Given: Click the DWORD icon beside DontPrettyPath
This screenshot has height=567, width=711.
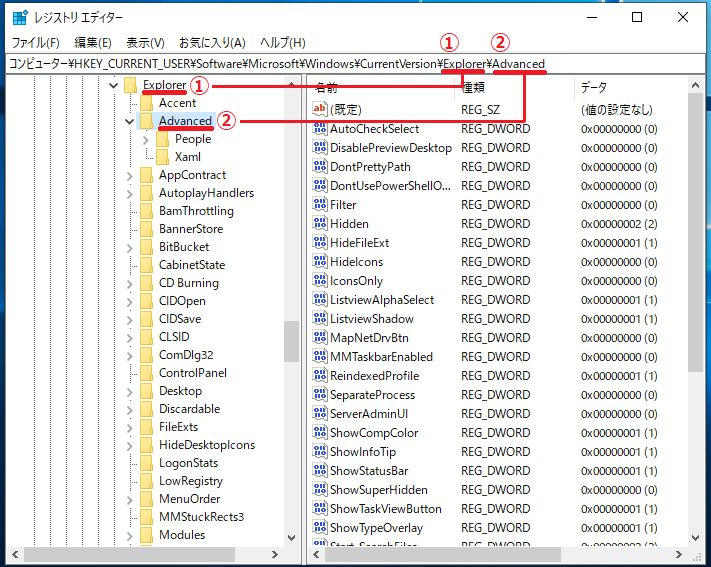Looking at the screenshot, I should pos(320,167).
